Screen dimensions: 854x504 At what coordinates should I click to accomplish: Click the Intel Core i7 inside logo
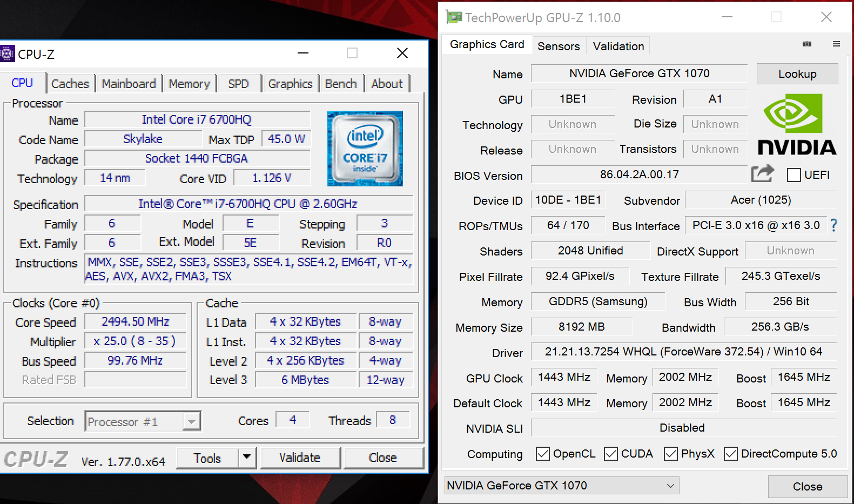coord(365,149)
